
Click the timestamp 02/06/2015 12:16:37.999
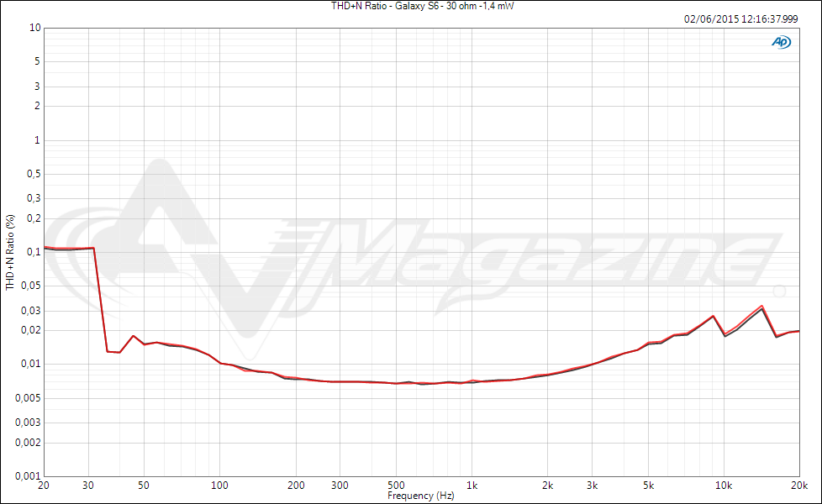(740, 18)
